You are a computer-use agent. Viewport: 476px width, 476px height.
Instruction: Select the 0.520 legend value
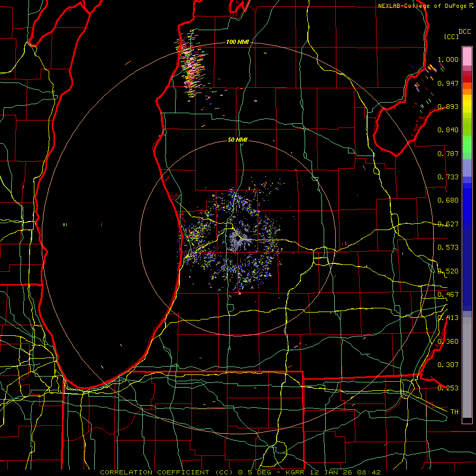[448, 271]
